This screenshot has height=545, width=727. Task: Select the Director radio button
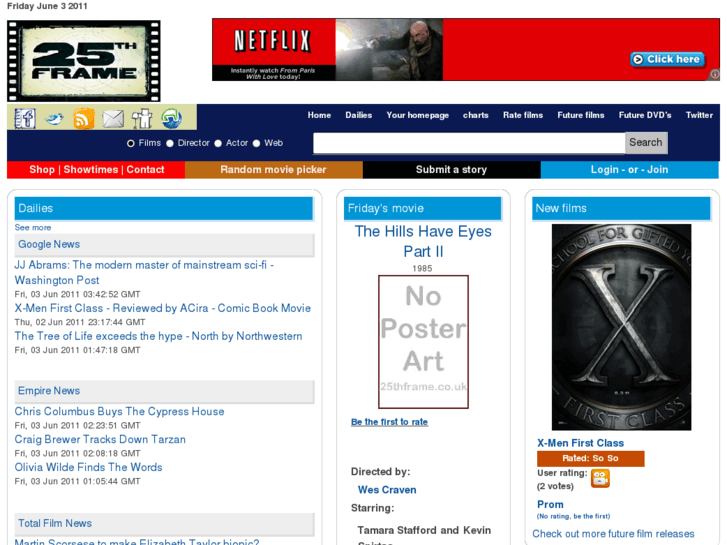pos(170,143)
